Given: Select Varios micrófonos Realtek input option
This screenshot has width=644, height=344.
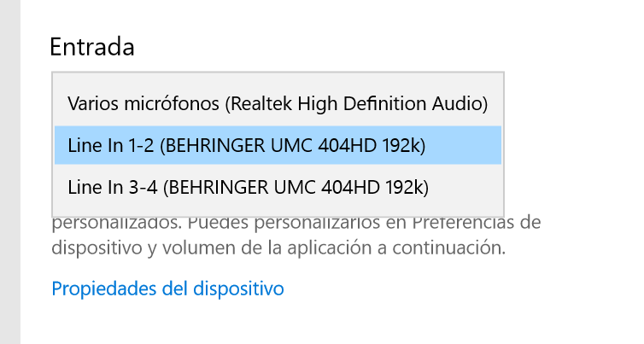Looking at the screenshot, I should click(x=278, y=104).
